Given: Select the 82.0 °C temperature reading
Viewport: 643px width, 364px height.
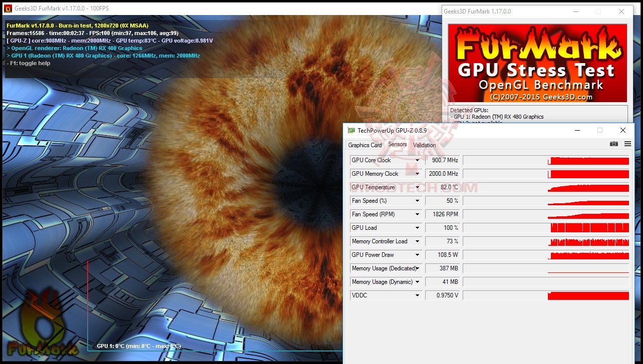Looking at the screenshot, I should click(x=443, y=187).
